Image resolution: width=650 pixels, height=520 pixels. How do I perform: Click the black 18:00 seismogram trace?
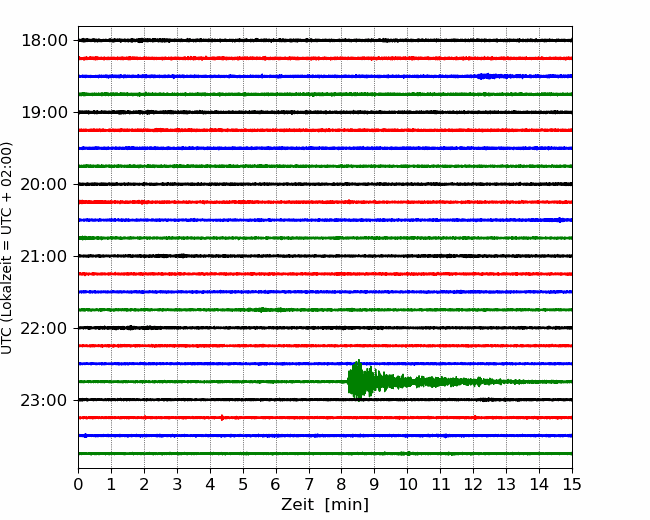[325, 40]
